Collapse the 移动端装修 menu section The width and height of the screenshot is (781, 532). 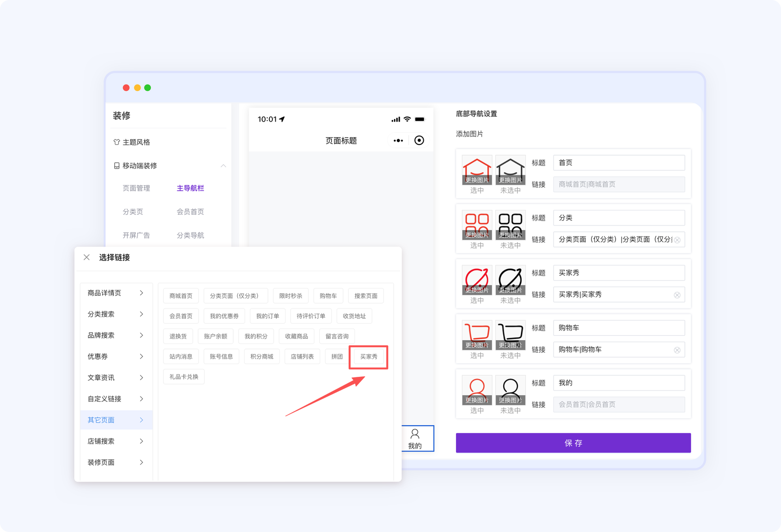click(x=223, y=166)
